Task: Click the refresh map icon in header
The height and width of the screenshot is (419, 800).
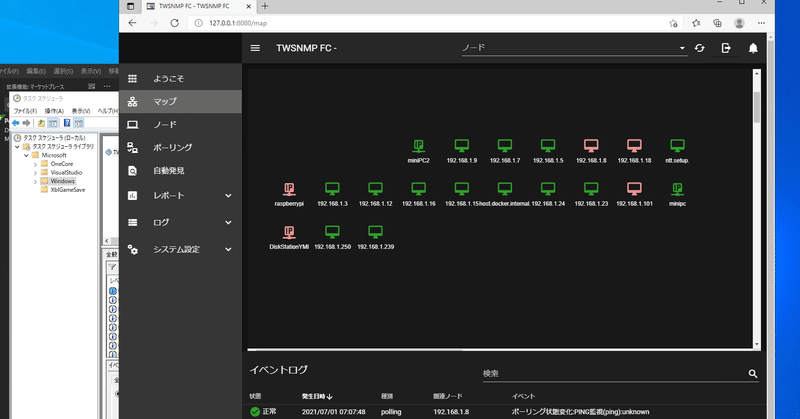Action: [699, 48]
